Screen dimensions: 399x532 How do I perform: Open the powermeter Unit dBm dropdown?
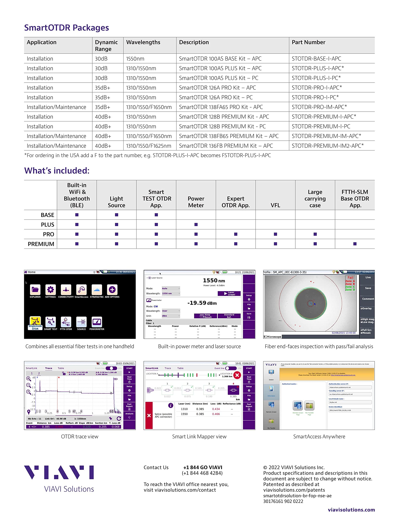click(x=171, y=316)
